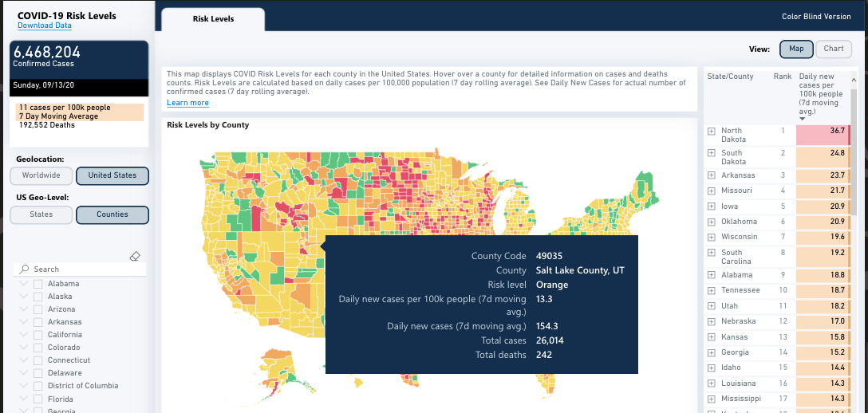Click the plus icon beside Iowa
This screenshot has height=413, width=868.
pos(711,206)
